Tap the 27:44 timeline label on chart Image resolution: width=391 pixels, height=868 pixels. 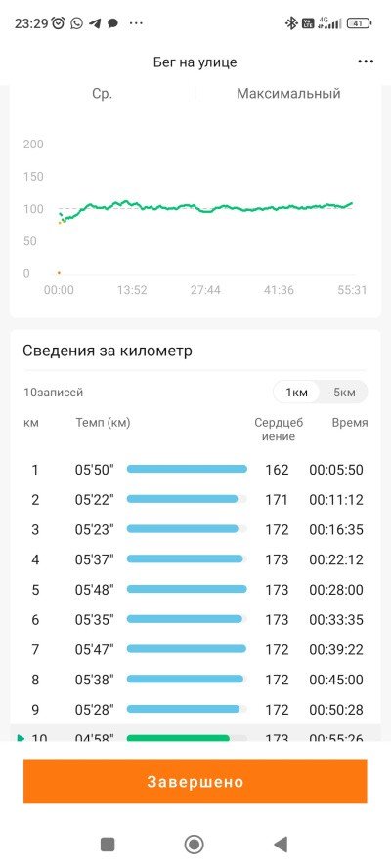(205, 290)
